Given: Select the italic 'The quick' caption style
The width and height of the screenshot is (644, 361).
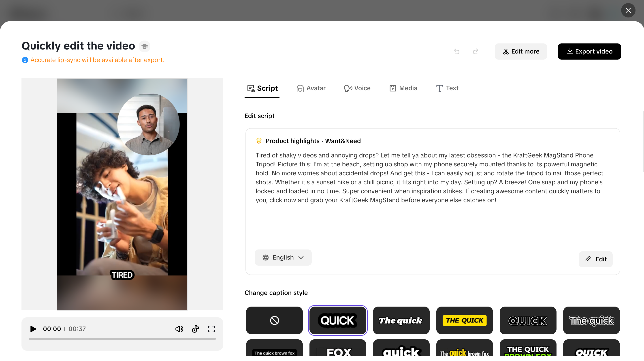Looking at the screenshot, I should tap(401, 320).
